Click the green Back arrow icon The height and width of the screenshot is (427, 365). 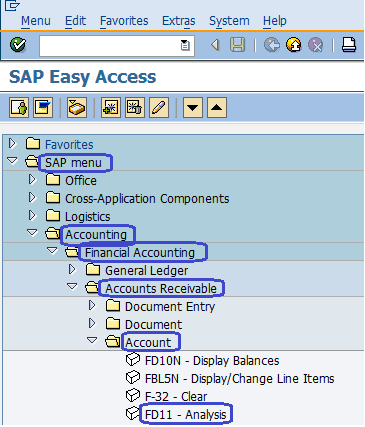click(272, 45)
